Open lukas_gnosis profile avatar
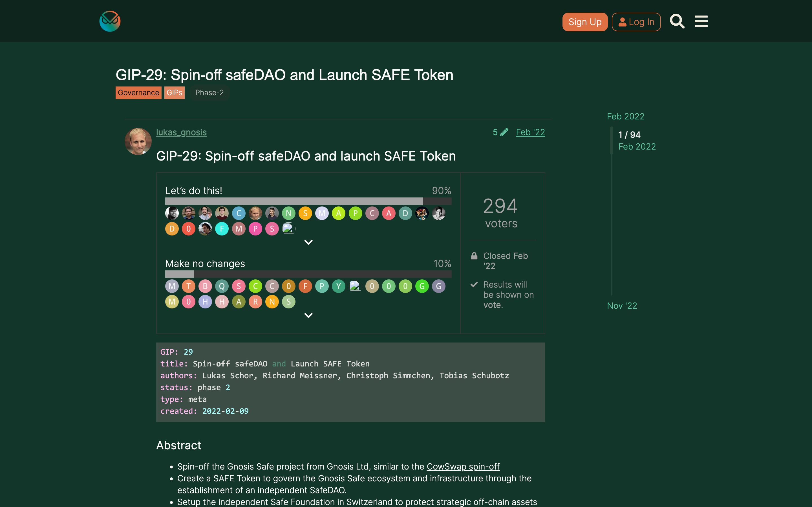The height and width of the screenshot is (507, 812). (138, 141)
